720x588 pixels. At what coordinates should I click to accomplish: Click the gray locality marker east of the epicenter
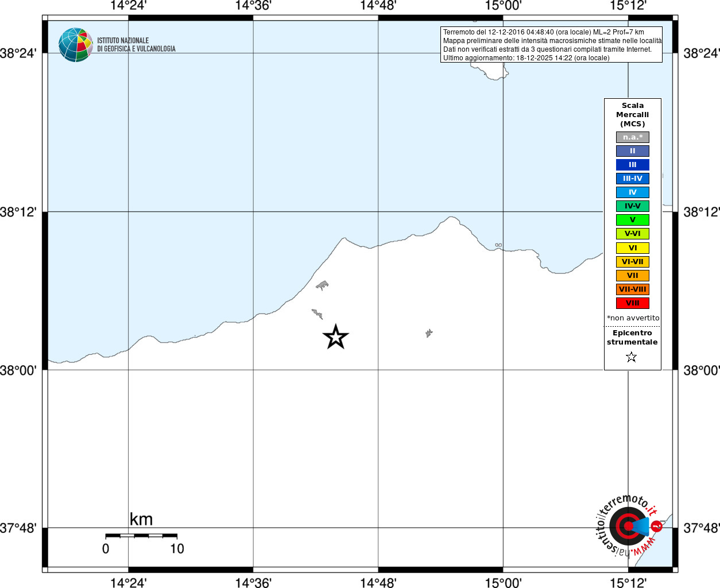pyautogui.click(x=429, y=333)
